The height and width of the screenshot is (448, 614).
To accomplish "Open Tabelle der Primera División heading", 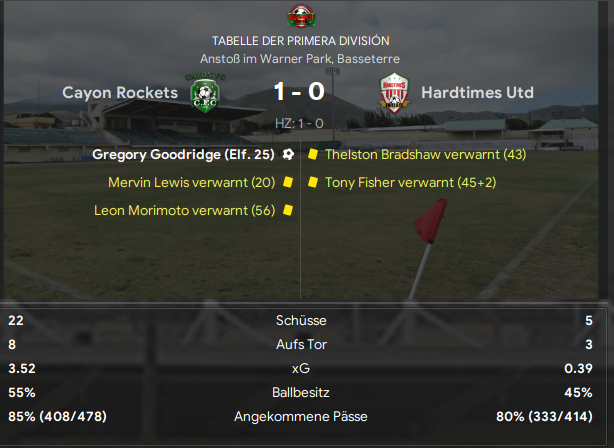I will pos(301,41).
